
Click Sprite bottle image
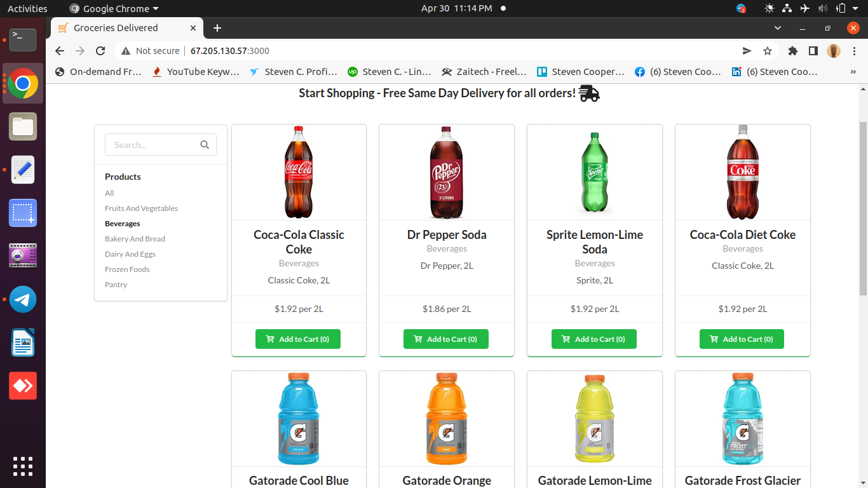[595, 173]
